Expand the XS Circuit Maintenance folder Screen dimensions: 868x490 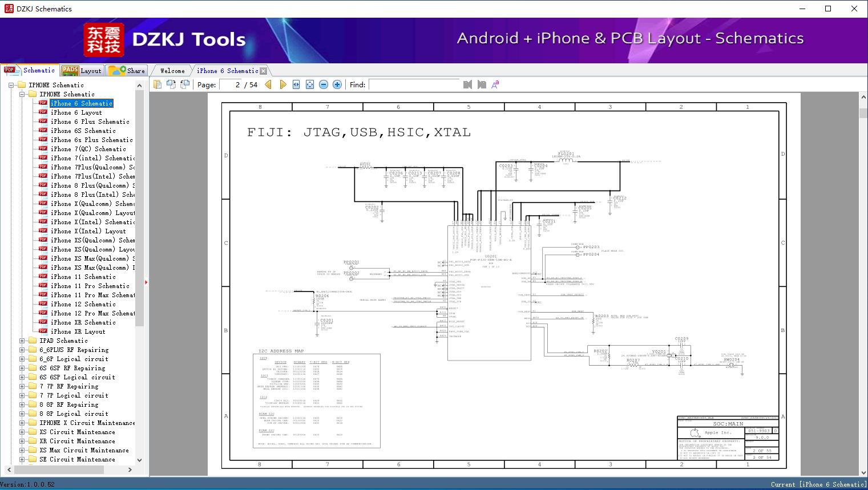coord(22,432)
